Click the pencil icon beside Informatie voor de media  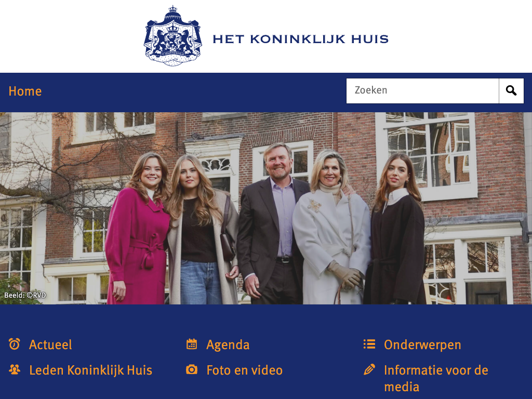tap(369, 369)
